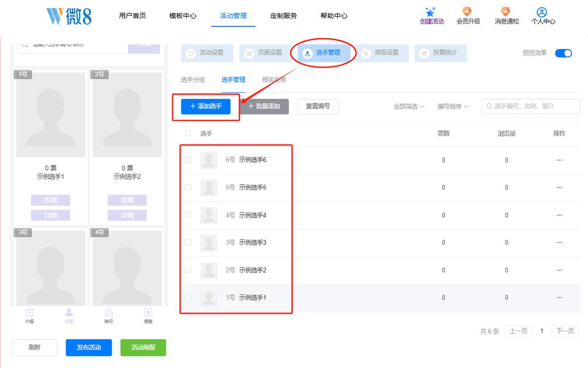Click 详情 button under 示例选手2 preview
This screenshot has height=368, width=588.
(x=127, y=215)
